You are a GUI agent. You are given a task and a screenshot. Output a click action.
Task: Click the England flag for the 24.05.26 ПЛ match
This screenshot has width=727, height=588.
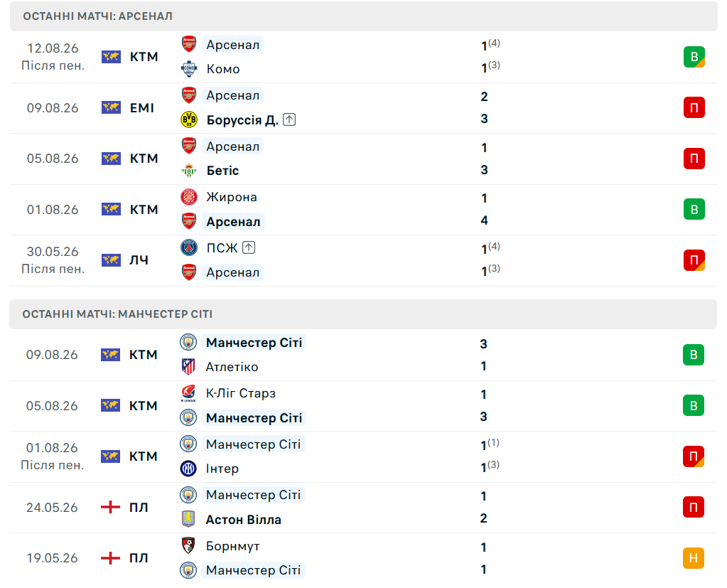pos(110,508)
